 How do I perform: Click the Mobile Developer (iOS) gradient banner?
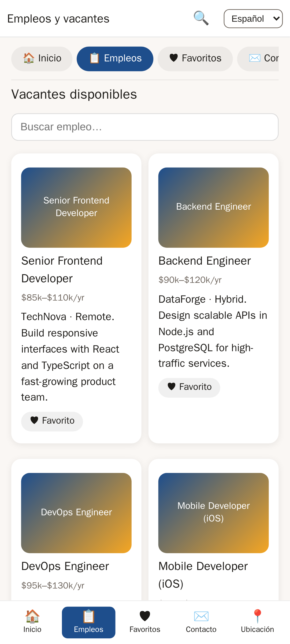[x=214, y=513]
